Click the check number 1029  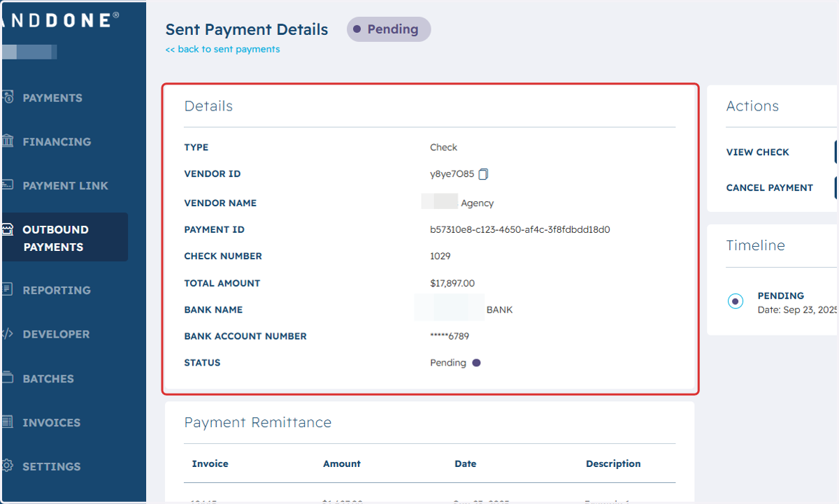[440, 256]
